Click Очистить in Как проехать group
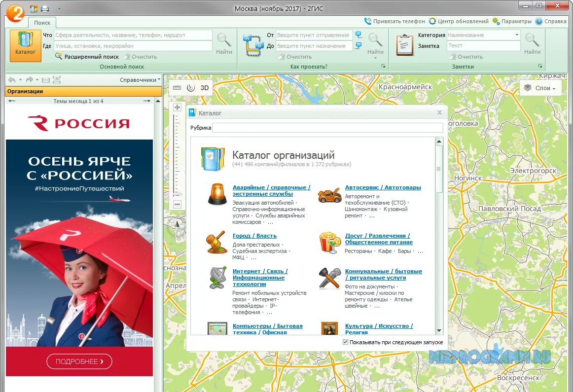Image resolution: width=573 pixels, height=392 pixels. pyautogui.click(x=295, y=57)
